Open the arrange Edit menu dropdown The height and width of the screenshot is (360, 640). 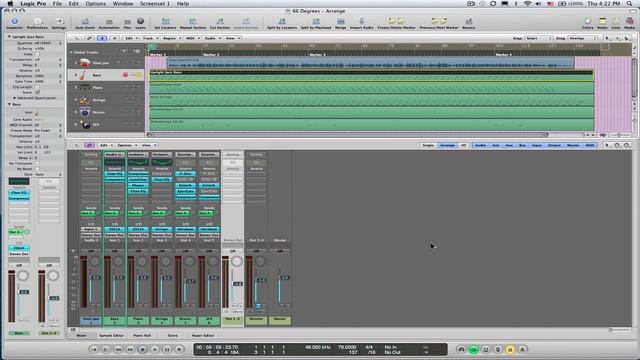click(130, 38)
